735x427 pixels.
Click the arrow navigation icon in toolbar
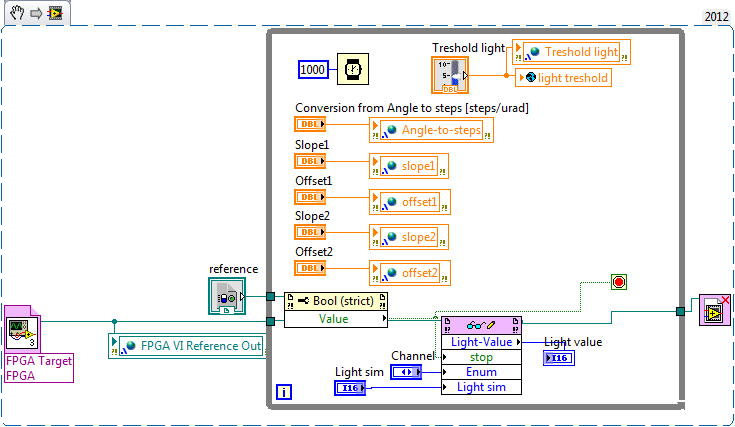(x=36, y=13)
